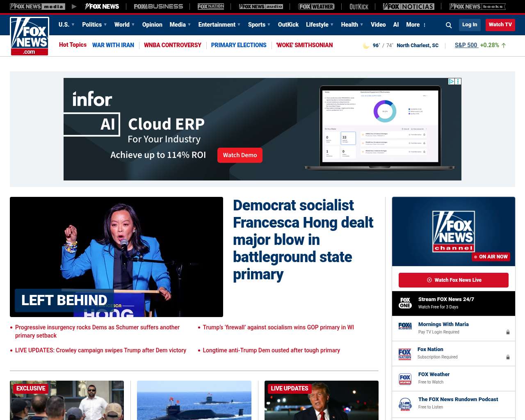Select the WNBA CONTROVERSY hot topic
This screenshot has width=525, height=420.
(x=173, y=45)
